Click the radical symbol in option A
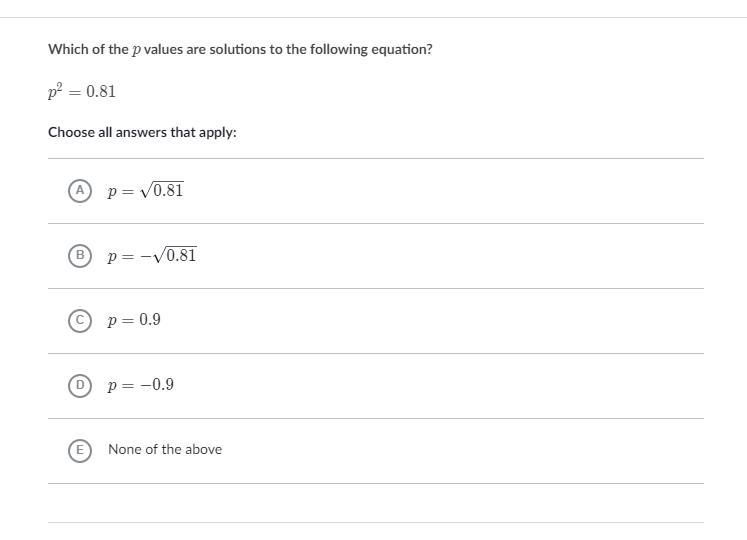Viewport: 747px width, 540px height. click(146, 191)
